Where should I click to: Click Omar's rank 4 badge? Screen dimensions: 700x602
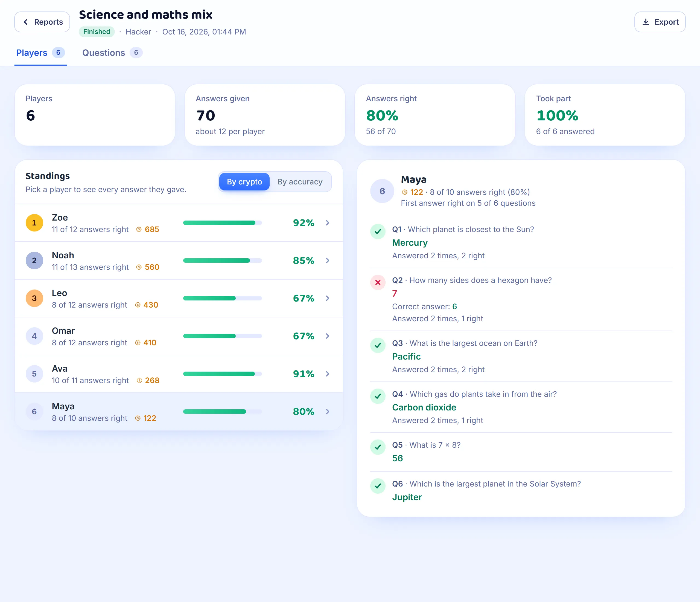coord(34,336)
